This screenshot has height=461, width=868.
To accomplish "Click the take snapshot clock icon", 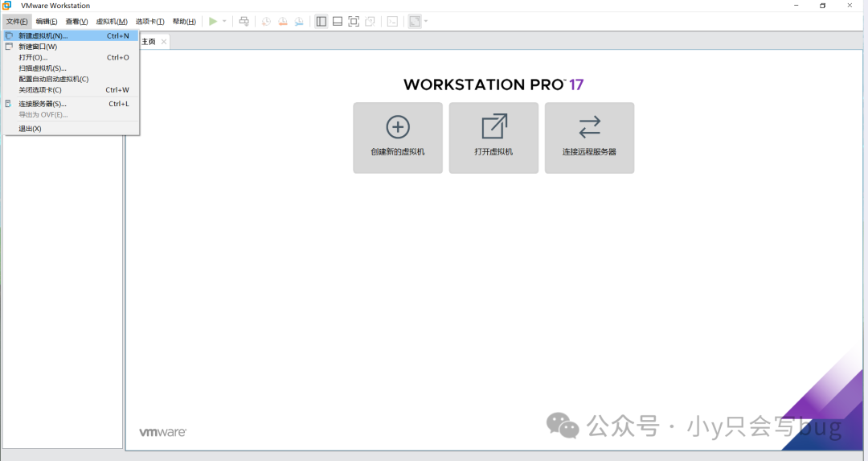I will tap(266, 22).
